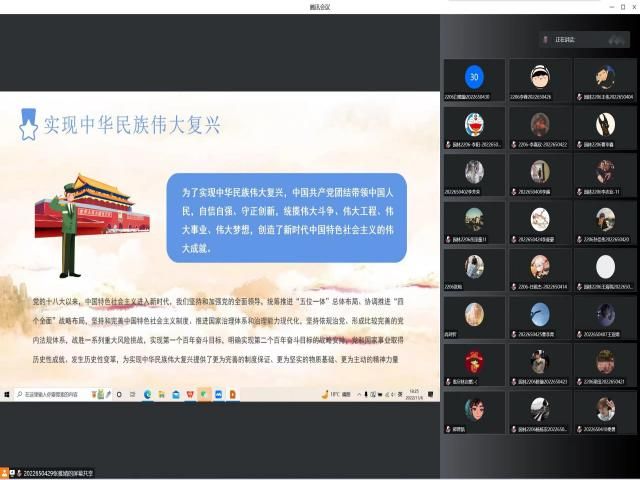The image size is (640, 480).
Task: Click the orange host icon at bottom-left
Action: [4, 473]
